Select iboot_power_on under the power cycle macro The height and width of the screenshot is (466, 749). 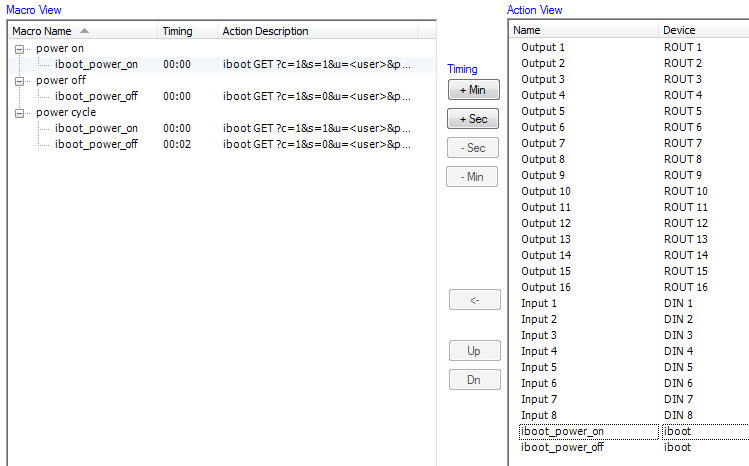point(96,128)
